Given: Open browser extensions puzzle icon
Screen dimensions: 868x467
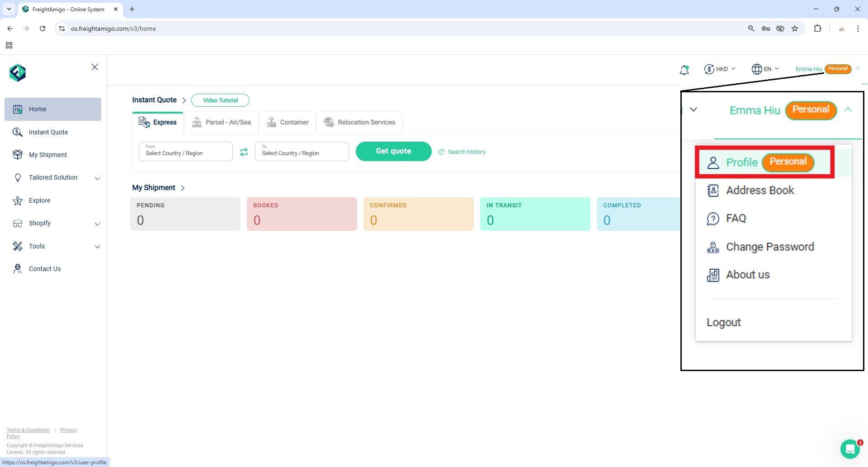Looking at the screenshot, I should point(817,29).
